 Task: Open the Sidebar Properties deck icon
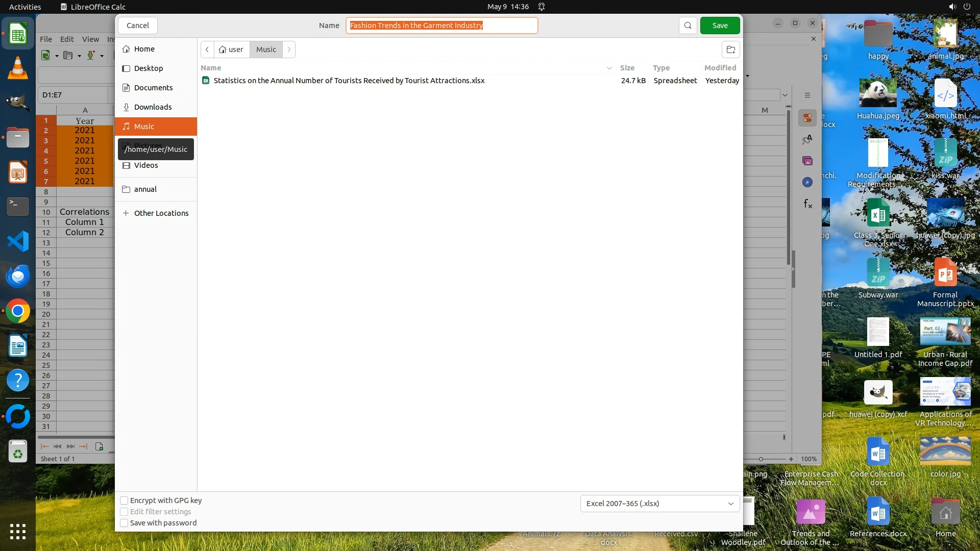click(807, 118)
